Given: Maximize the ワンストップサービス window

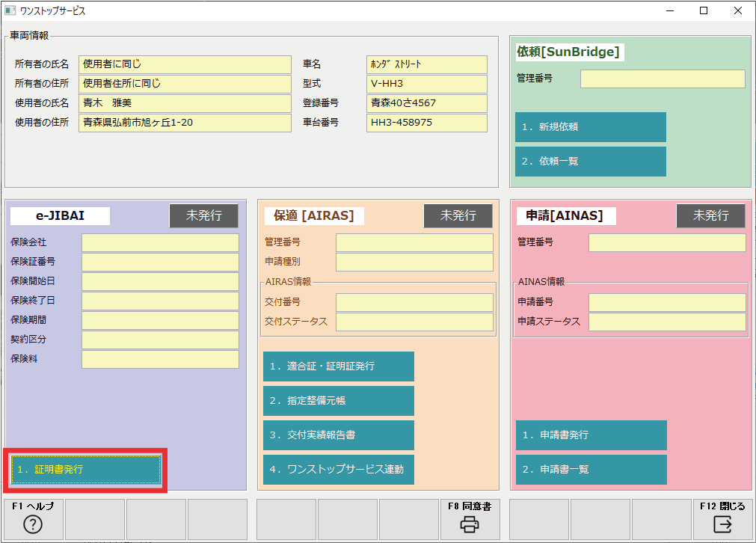Looking at the screenshot, I should click(x=704, y=10).
